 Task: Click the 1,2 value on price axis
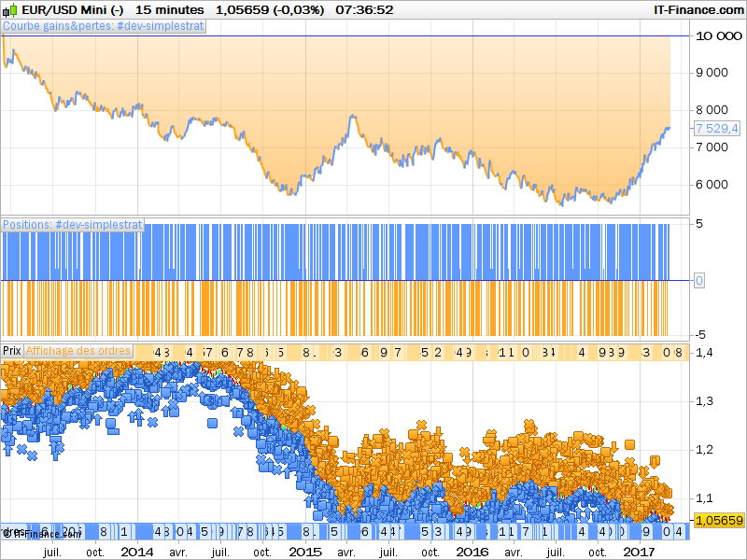coord(704,450)
